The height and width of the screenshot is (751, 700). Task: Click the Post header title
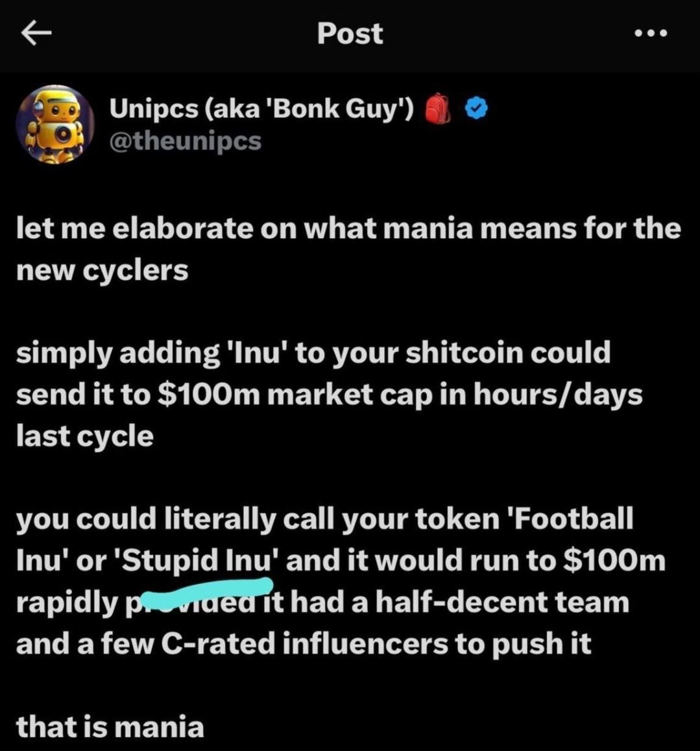[350, 34]
